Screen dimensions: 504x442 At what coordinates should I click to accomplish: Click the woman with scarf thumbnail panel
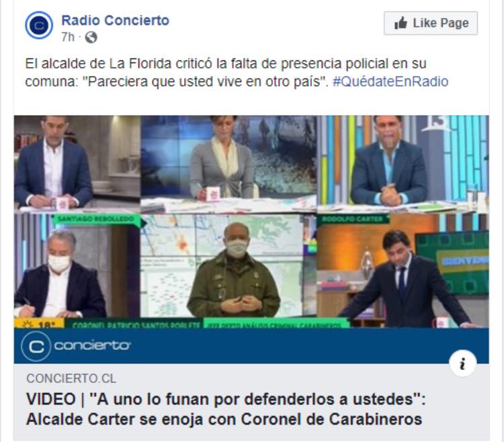point(228,164)
